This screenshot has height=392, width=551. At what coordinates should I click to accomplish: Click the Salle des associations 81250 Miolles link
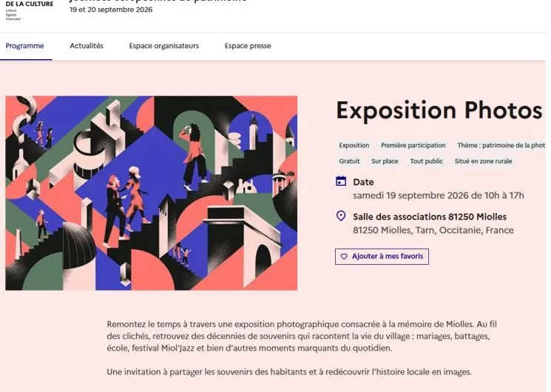(x=430, y=217)
